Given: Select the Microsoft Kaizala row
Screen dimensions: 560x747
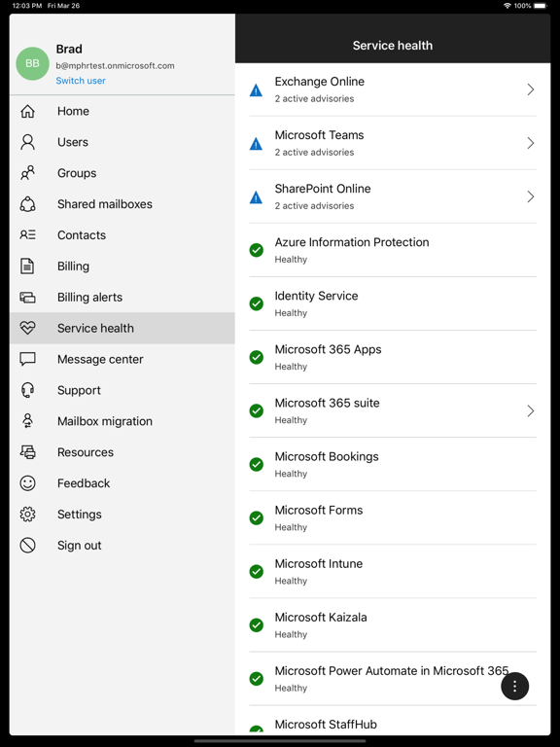Looking at the screenshot, I should pos(393,625).
